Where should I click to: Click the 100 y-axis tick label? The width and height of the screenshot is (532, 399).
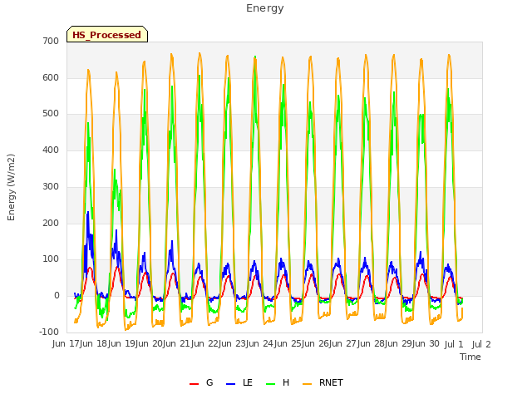[x=51, y=259]
